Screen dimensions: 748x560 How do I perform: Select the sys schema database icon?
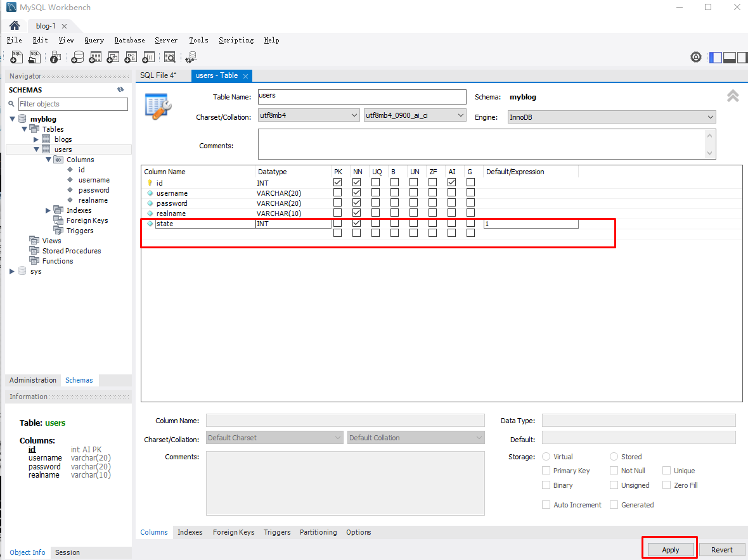tap(22, 270)
